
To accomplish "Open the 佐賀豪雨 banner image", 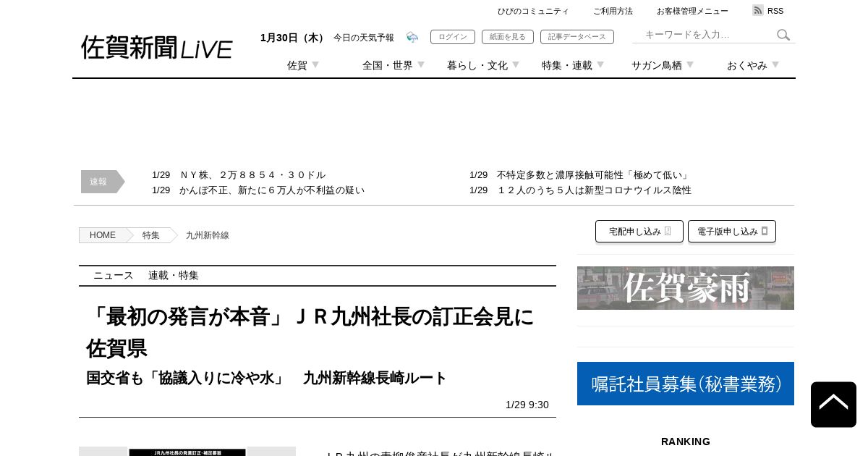I will tap(686, 288).
